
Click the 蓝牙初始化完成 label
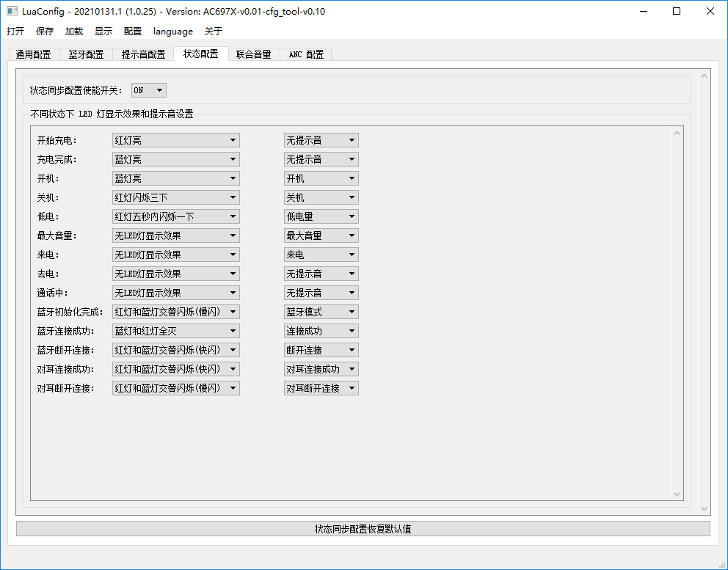[70, 312]
